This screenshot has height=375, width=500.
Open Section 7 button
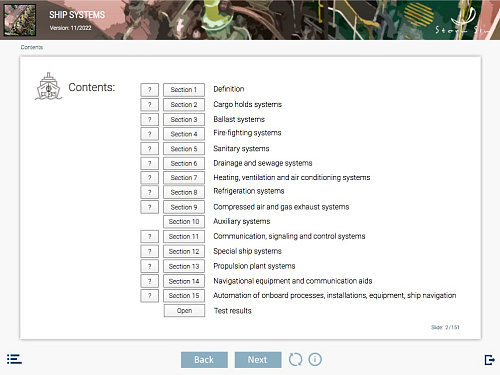pyautogui.click(x=184, y=178)
